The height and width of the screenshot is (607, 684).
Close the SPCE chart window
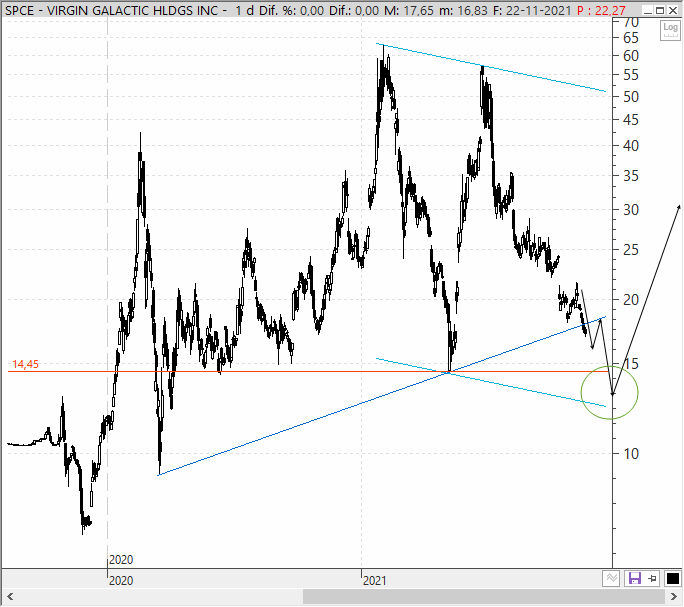coord(673,10)
